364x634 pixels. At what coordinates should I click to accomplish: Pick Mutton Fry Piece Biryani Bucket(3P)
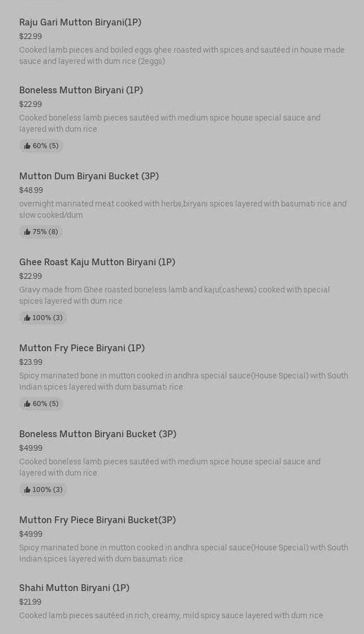coord(97,520)
